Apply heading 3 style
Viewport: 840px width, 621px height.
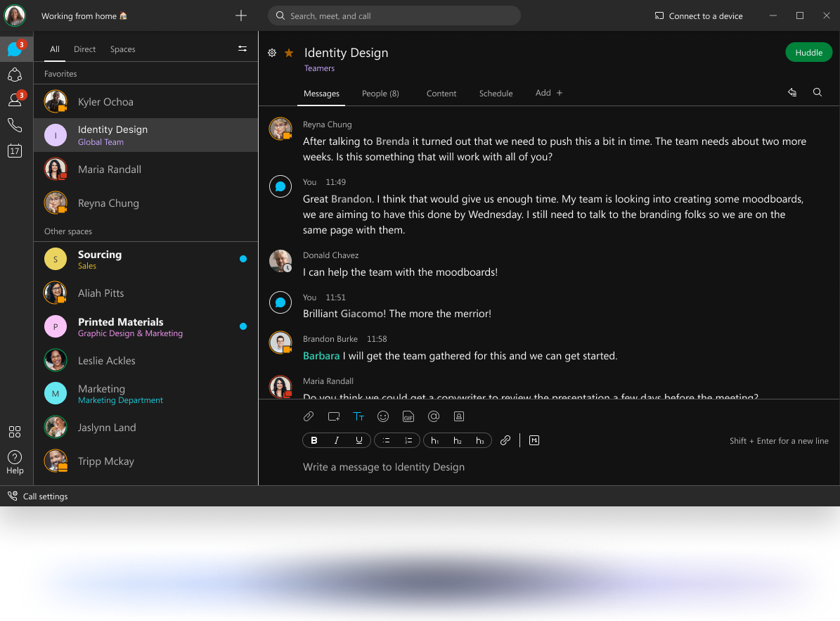pyautogui.click(x=480, y=440)
